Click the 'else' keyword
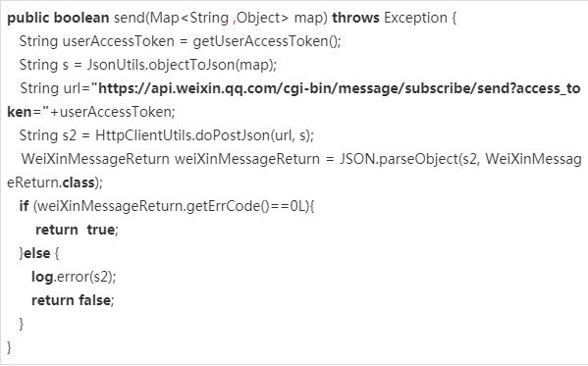Screen dimensions: 588x366 tap(36, 253)
